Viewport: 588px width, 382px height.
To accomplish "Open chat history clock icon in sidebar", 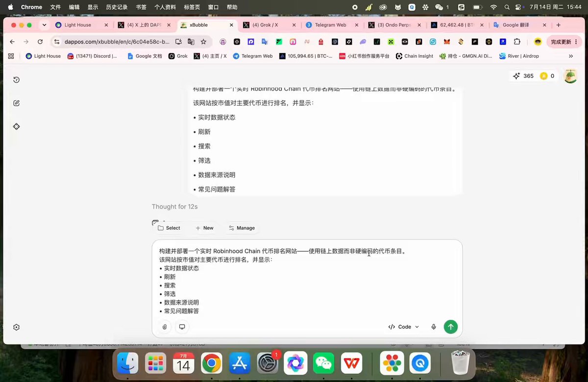I will pyautogui.click(x=16, y=80).
